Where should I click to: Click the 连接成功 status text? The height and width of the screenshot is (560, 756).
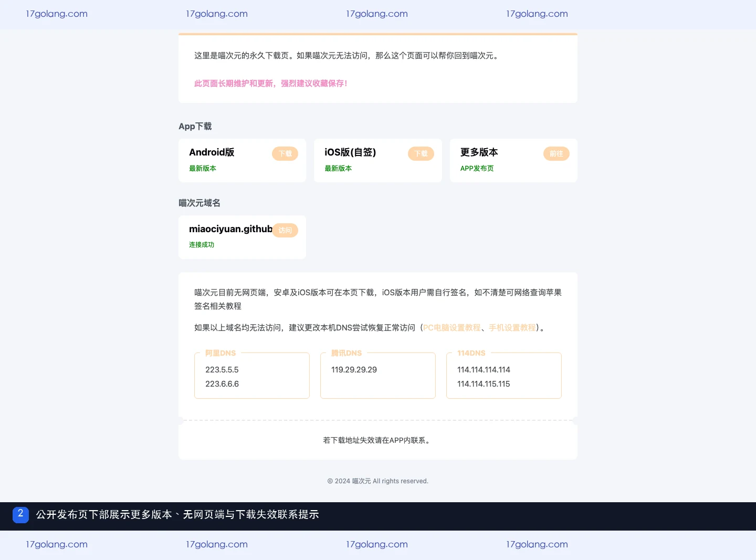202,245
